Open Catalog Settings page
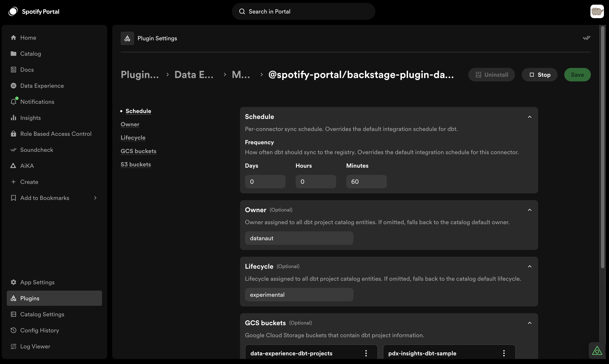Image resolution: width=609 pixels, height=364 pixels. [54, 314]
